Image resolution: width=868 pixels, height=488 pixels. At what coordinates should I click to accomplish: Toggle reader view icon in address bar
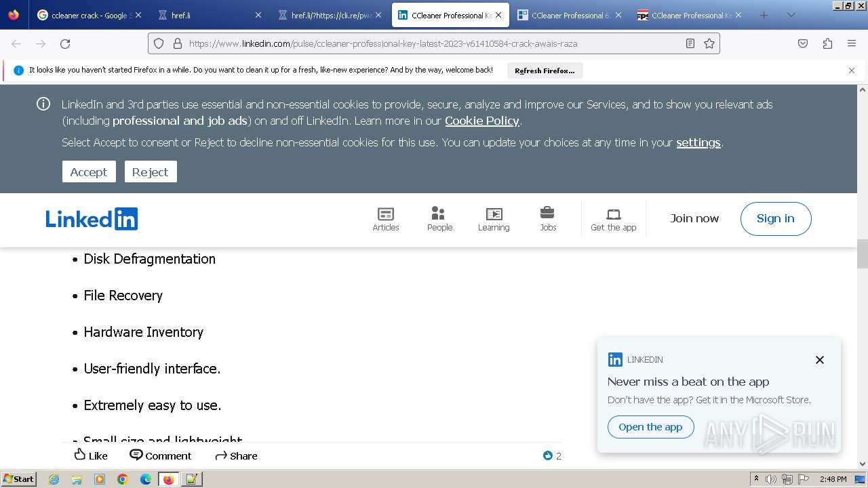coord(690,43)
